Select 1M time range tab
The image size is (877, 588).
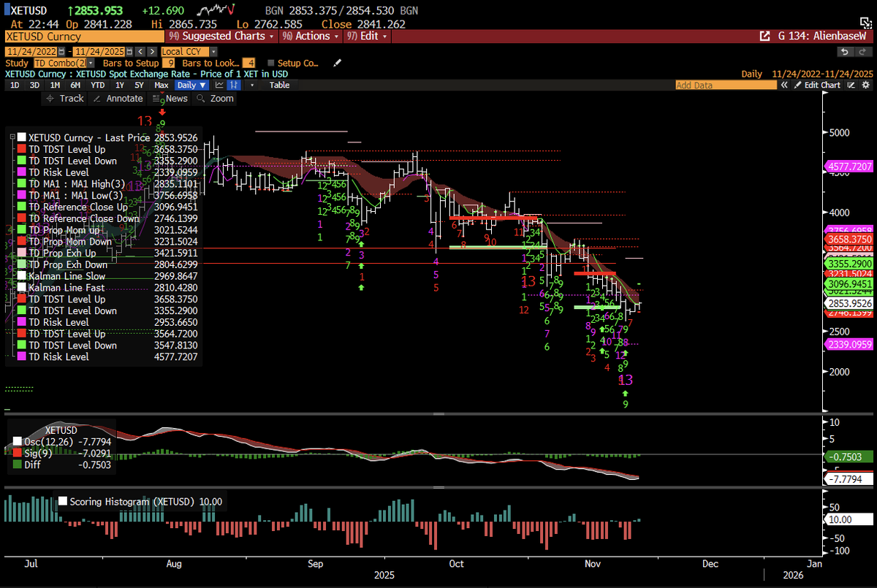click(x=55, y=85)
